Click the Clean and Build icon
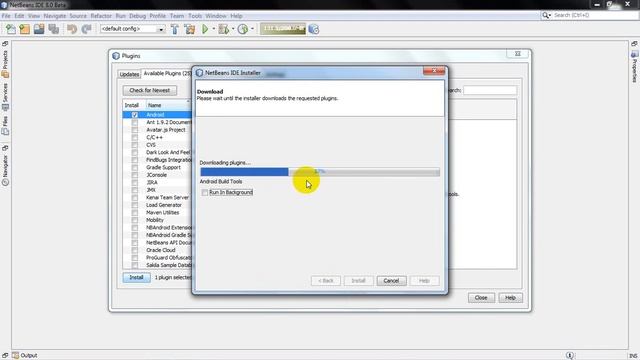The image size is (640, 360). [x=189, y=29]
